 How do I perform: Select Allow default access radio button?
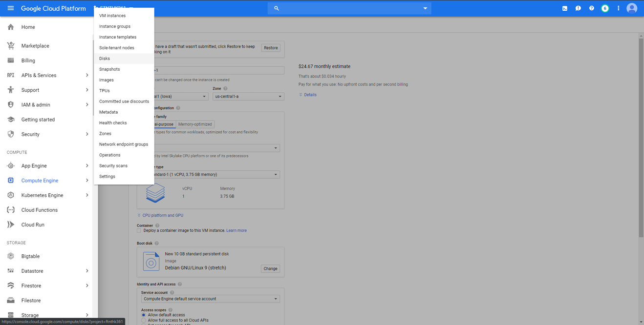[144, 315]
